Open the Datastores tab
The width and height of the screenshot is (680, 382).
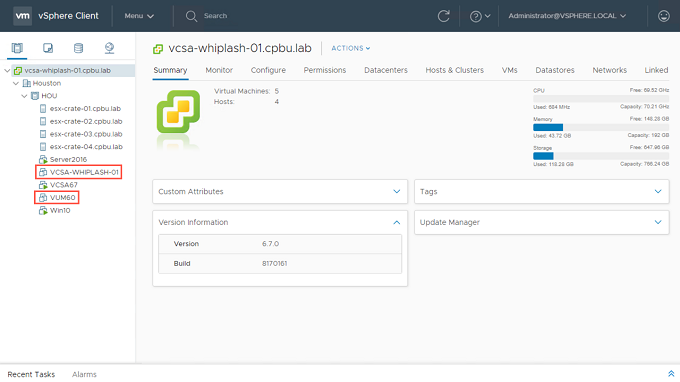pyautogui.click(x=555, y=70)
